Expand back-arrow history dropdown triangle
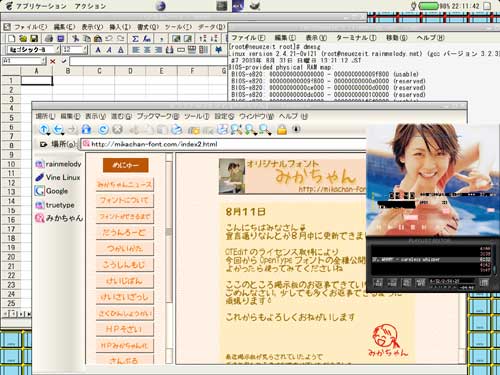Screen dimensions: 500x375 coord(63,134)
